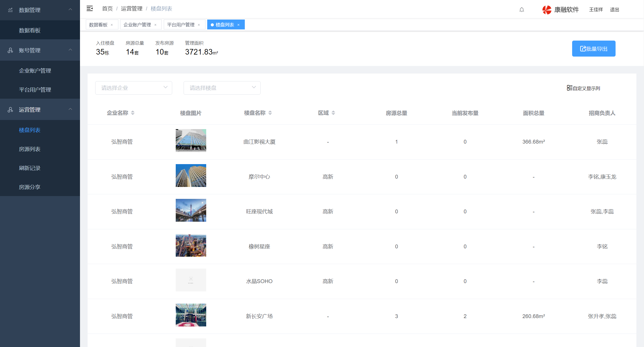Open 企业账户管理 in the sidebar
Viewport: 644px width, 347px height.
coord(40,71)
